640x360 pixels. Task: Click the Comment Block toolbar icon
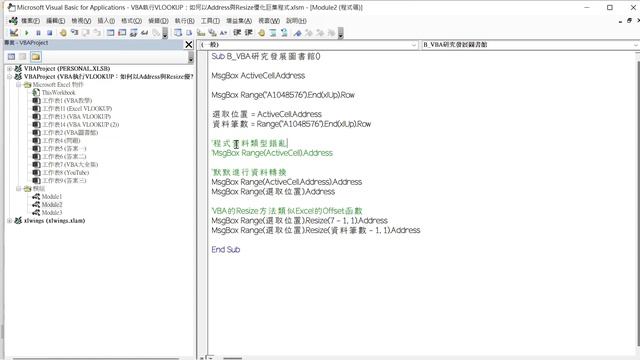(273, 33)
